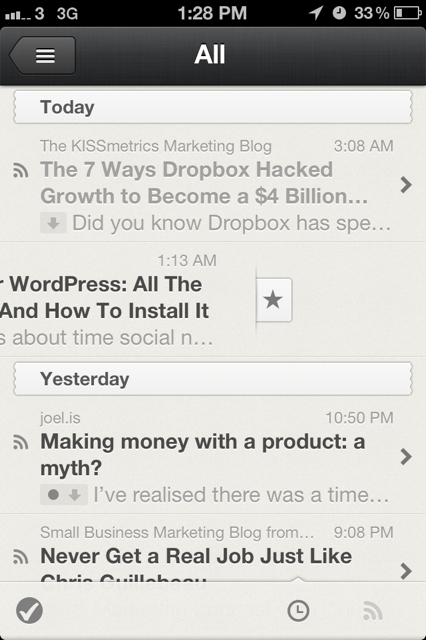Tap the RSS icon beside joel.is article
Viewport: 426px width, 640px height.
pyautogui.click(x=20, y=442)
